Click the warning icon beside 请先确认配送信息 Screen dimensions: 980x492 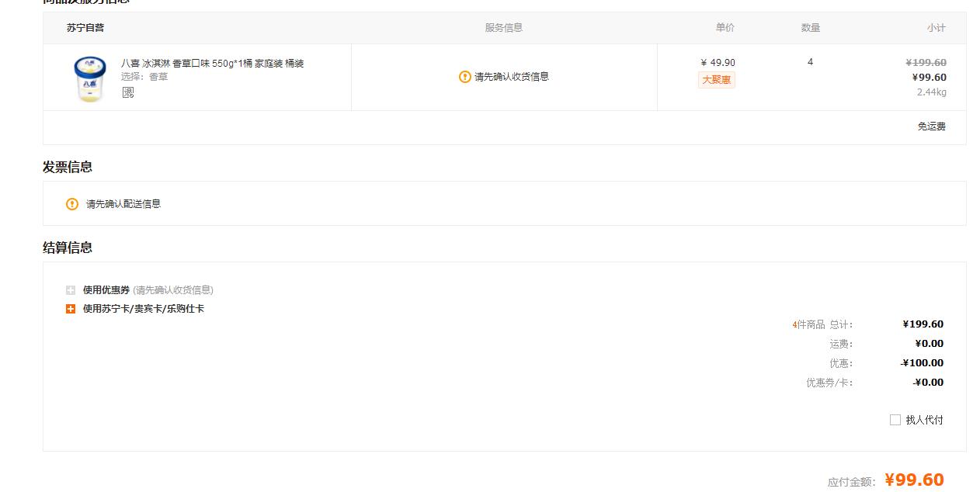(x=72, y=204)
